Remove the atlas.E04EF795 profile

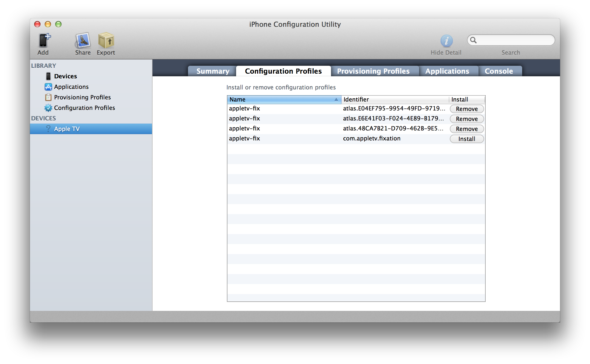pyautogui.click(x=467, y=109)
